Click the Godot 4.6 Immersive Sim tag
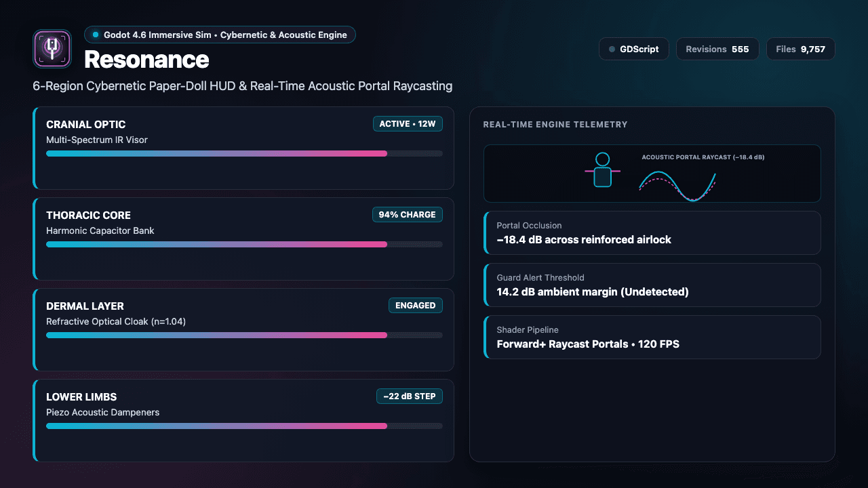Screen dimensions: 868x488 (x=220, y=35)
